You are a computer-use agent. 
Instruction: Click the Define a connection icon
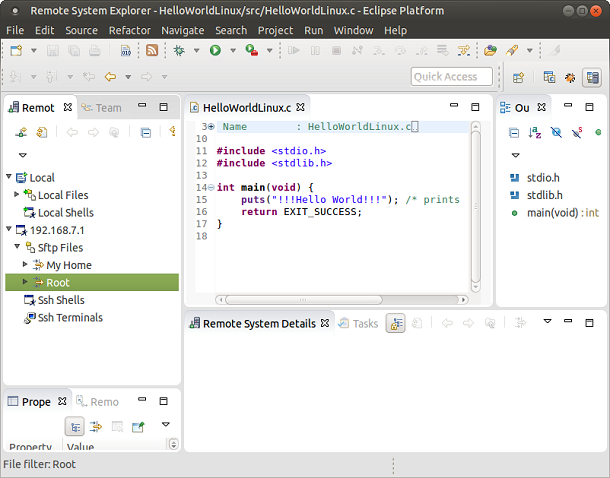pos(20,132)
